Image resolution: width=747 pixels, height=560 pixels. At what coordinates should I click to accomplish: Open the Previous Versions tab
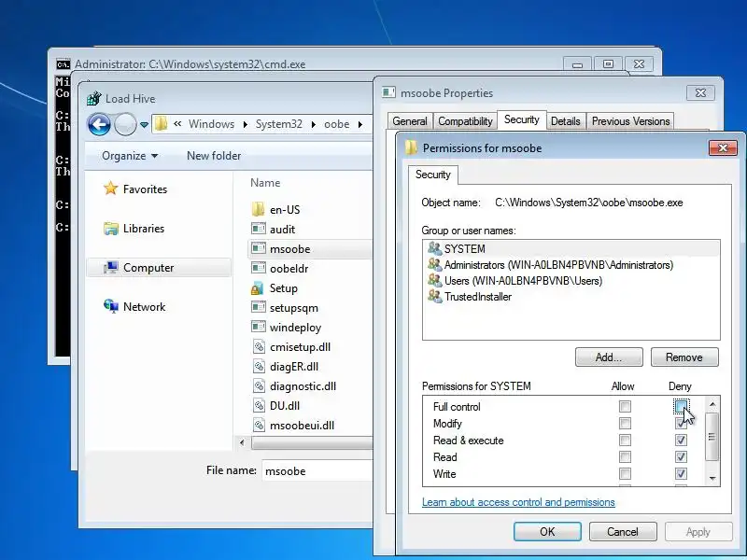coord(631,121)
